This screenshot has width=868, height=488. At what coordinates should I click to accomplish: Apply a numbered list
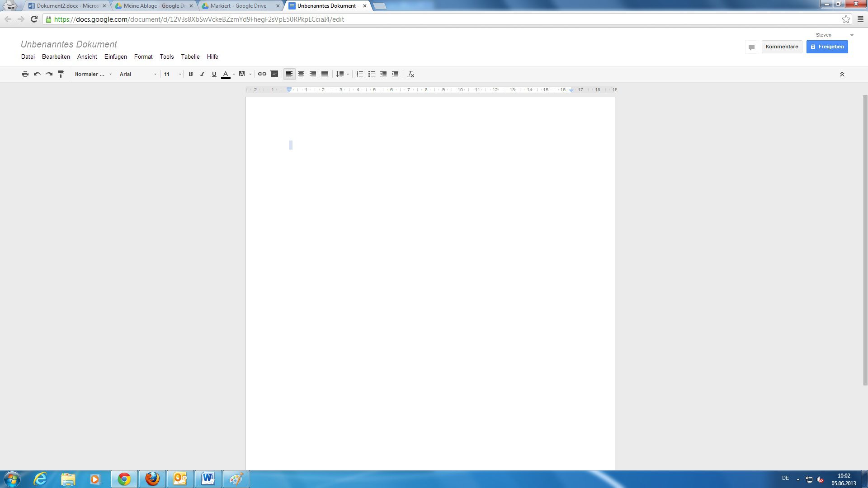pyautogui.click(x=359, y=74)
